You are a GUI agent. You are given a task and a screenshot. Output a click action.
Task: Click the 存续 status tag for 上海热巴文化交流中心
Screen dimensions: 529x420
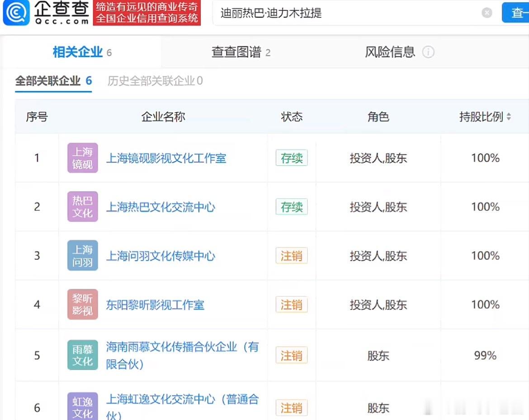tap(292, 207)
